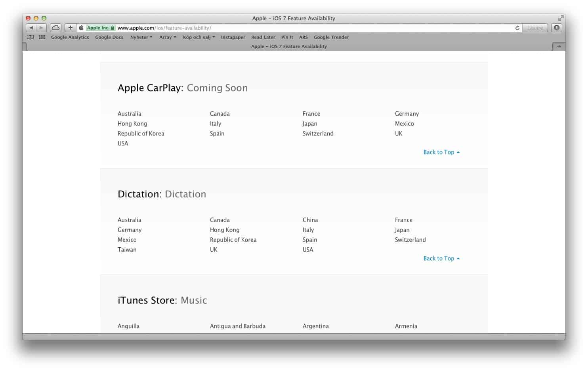Click Australia in the Dictation list
The image size is (588, 371).
(129, 220)
